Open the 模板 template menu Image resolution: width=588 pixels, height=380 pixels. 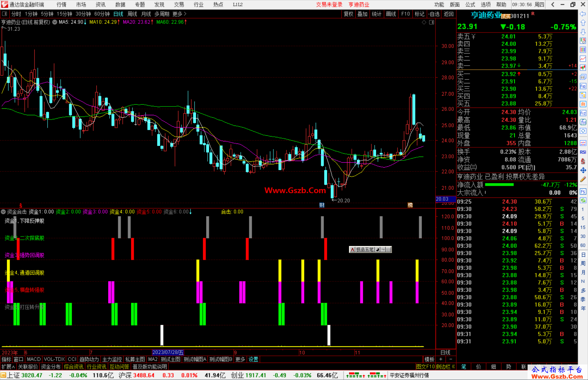click(429, 360)
